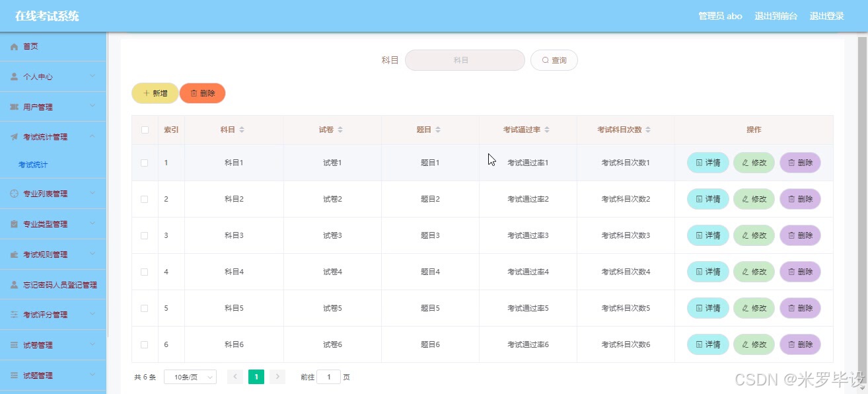Image resolution: width=868 pixels, height=394 pixels.
Task: Click 管理员 abo in header
Action: click(x=720, y=16)
